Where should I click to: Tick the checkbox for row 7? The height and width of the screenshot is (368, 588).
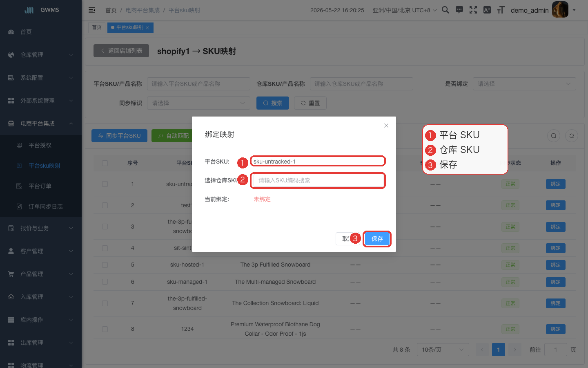[x=105, y=303]
